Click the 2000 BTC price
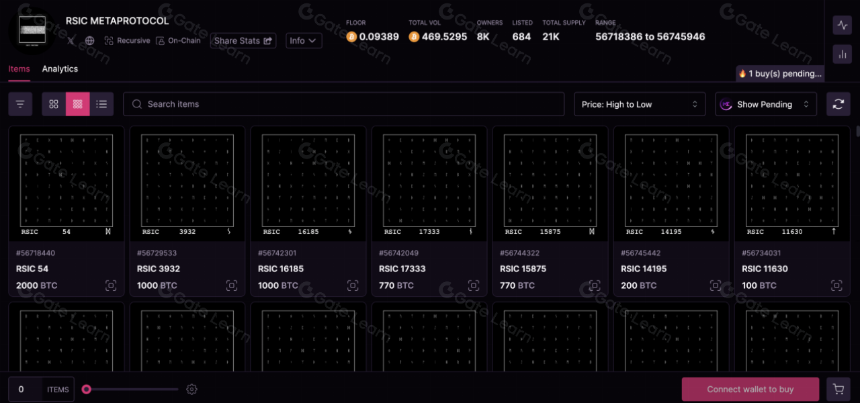The width and height of the screenshot is (860, 403). tap(37, 286)
